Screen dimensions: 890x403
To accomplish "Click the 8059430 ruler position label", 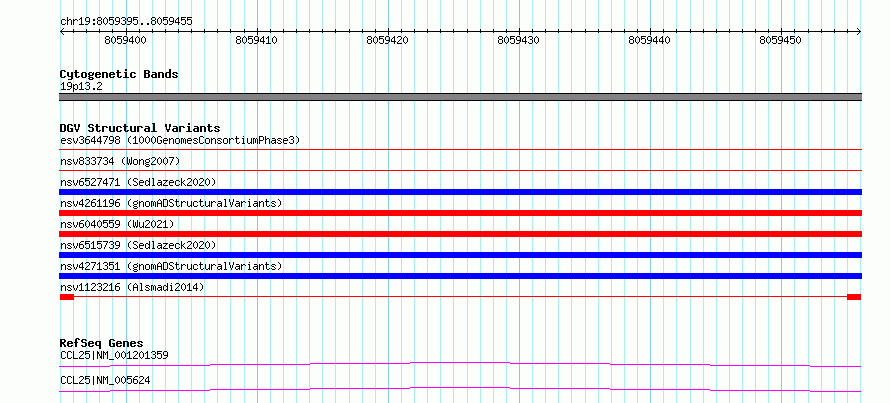I will 519,40.
